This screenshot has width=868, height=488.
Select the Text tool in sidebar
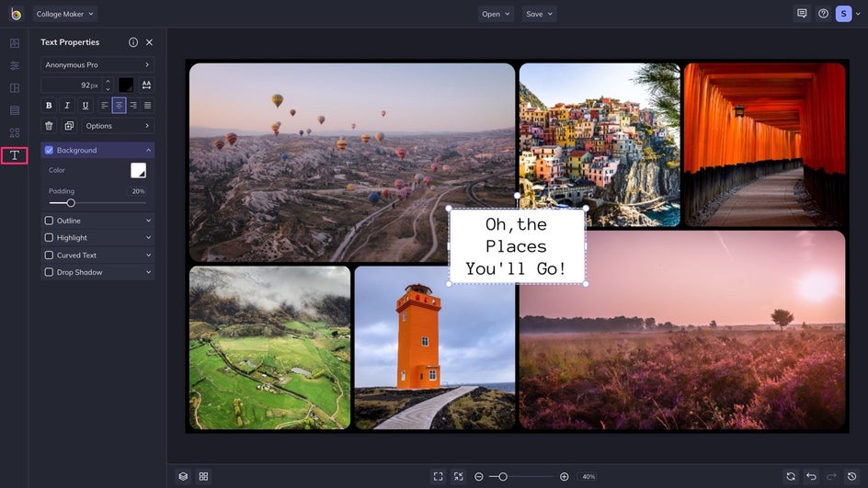click(14, 155)
